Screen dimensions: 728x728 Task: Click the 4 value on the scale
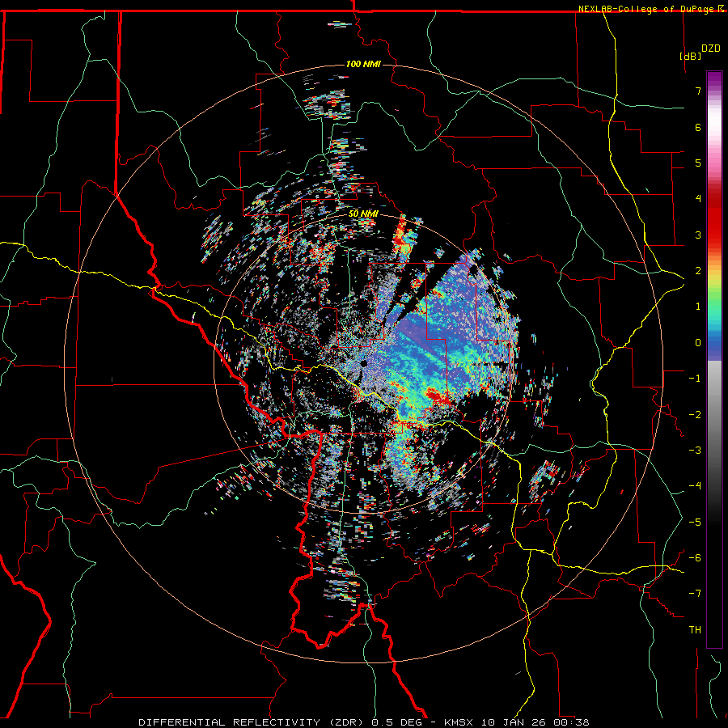click(x=698, y=199)
